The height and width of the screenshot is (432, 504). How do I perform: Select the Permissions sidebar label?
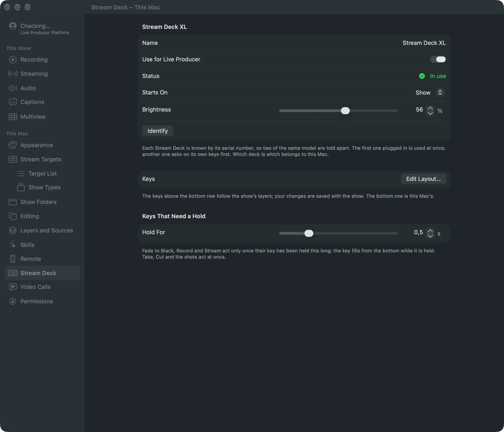click(36, 301)
